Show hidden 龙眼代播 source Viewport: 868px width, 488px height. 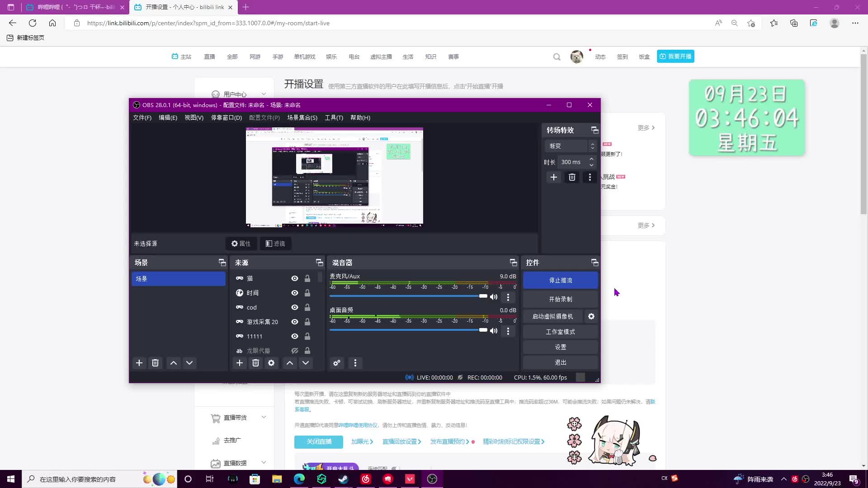coord(295,351)
